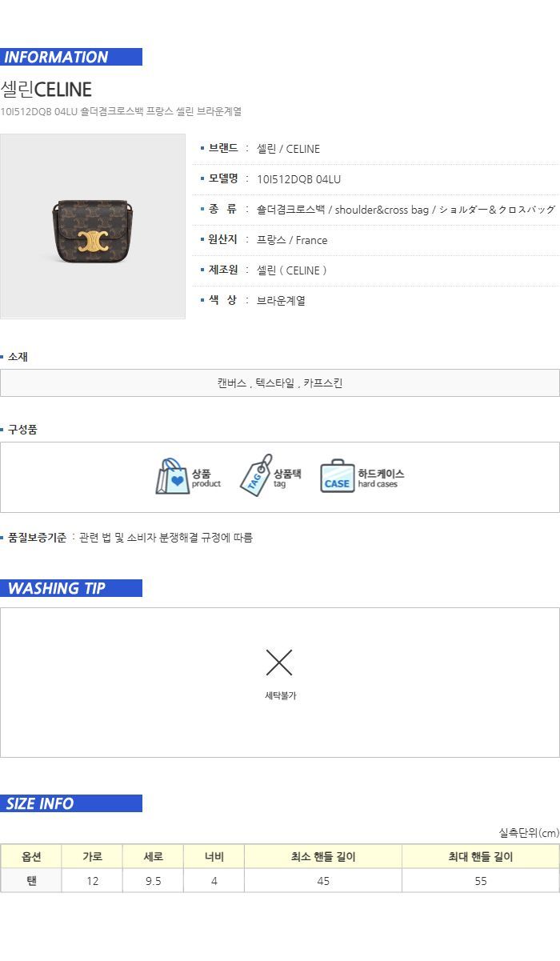The width and height of the screenshot is (560, 961).
Task: Click the SIZE INFO section header
Action: point(71,803)
